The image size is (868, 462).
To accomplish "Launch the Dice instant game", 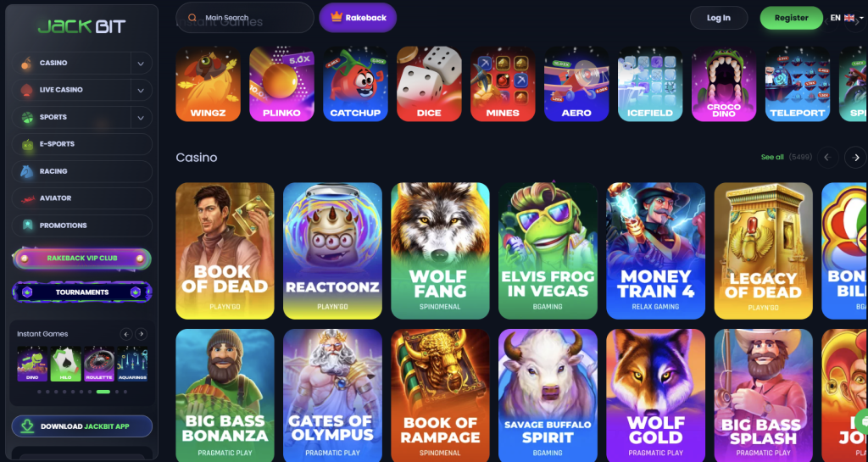I will (429, 84).
